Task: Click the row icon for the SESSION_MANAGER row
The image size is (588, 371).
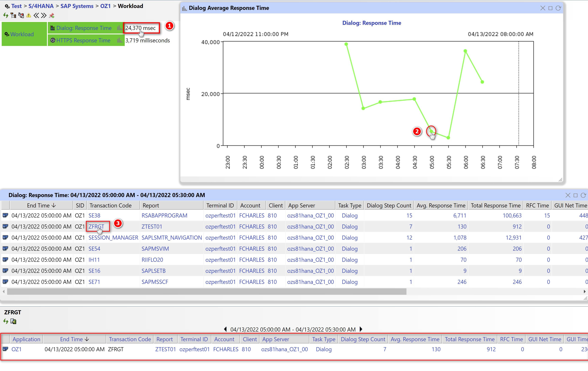Action: click(x=5, y=237)
